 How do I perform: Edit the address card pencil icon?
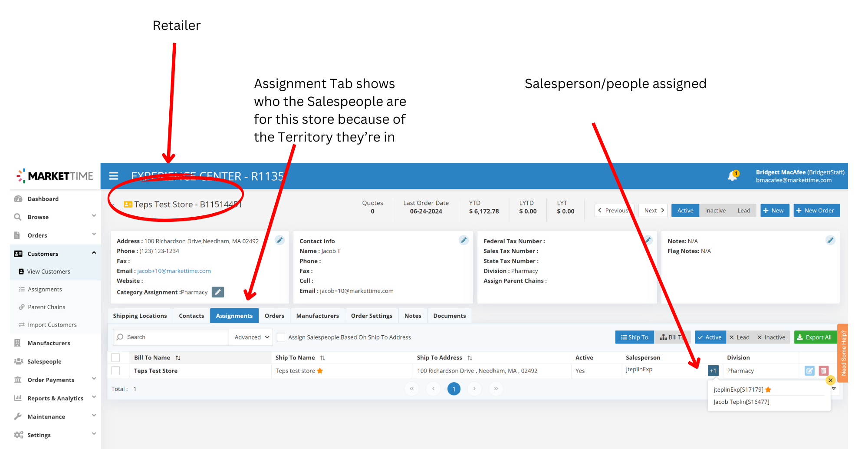[280, 240]
